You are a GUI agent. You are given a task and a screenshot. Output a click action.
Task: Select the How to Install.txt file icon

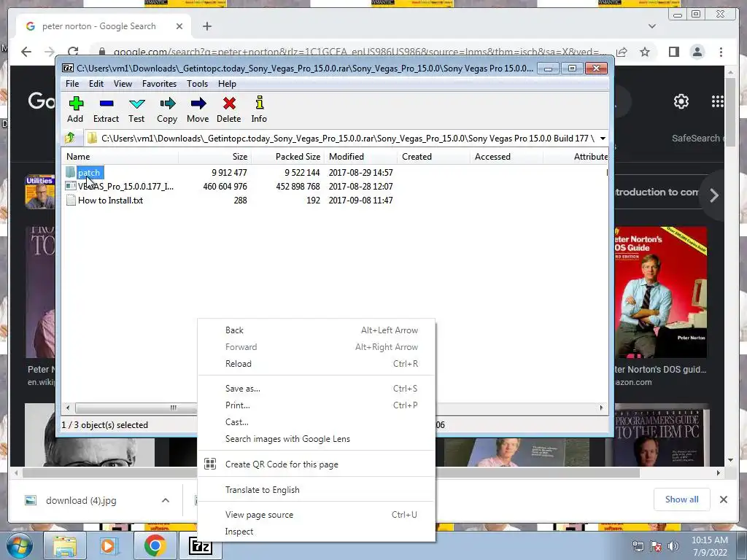(71, 201)
